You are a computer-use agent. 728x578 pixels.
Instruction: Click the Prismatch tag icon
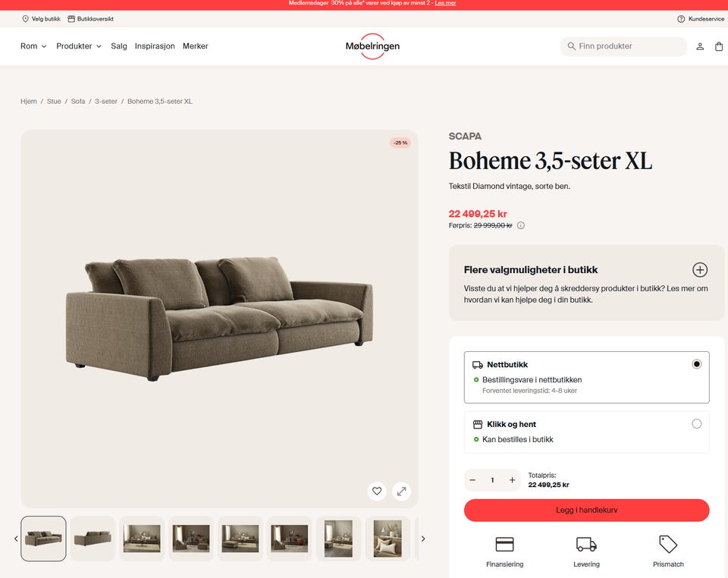coord(668,544)
